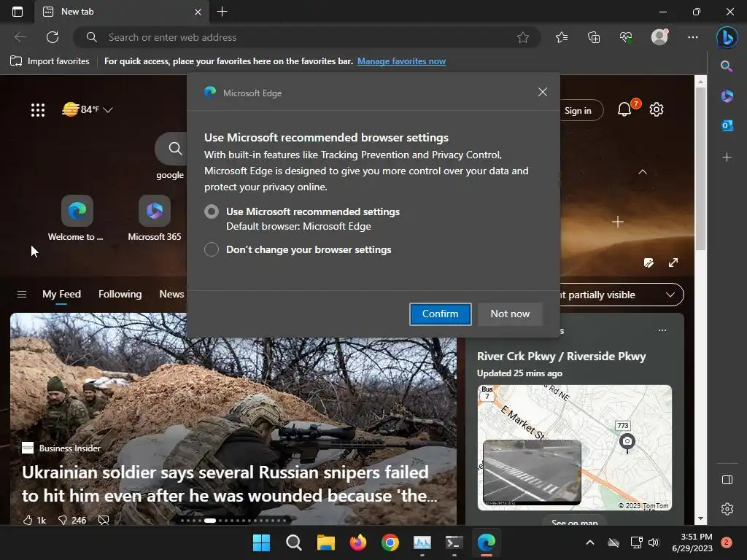Launch Firefox from the taskbar
Viewport: 747px width, 560px height.
pyautogui.click(x=357, y=542)
